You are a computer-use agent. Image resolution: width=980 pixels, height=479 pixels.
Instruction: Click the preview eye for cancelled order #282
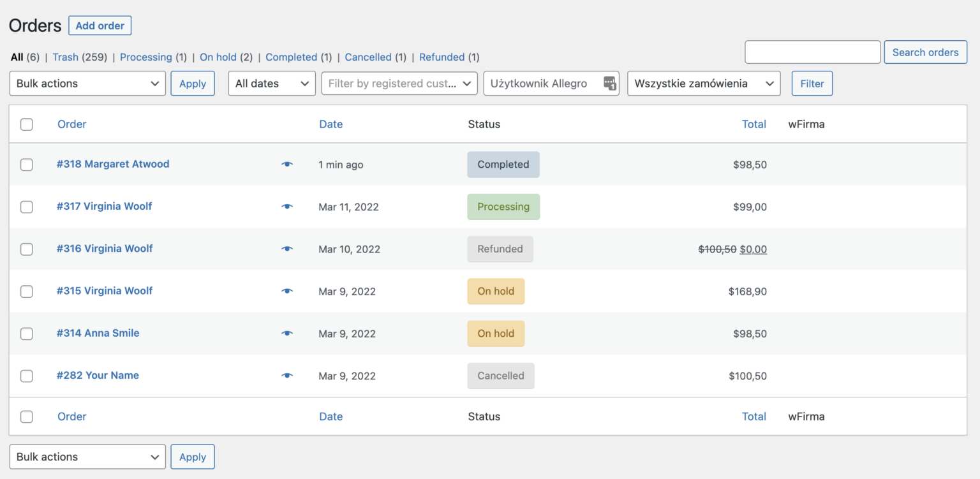286,376
